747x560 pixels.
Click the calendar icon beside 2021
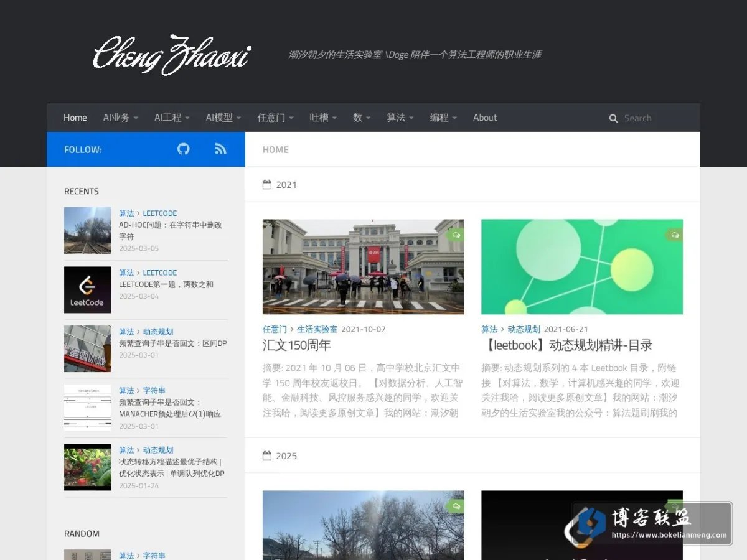tap(267, 185)
